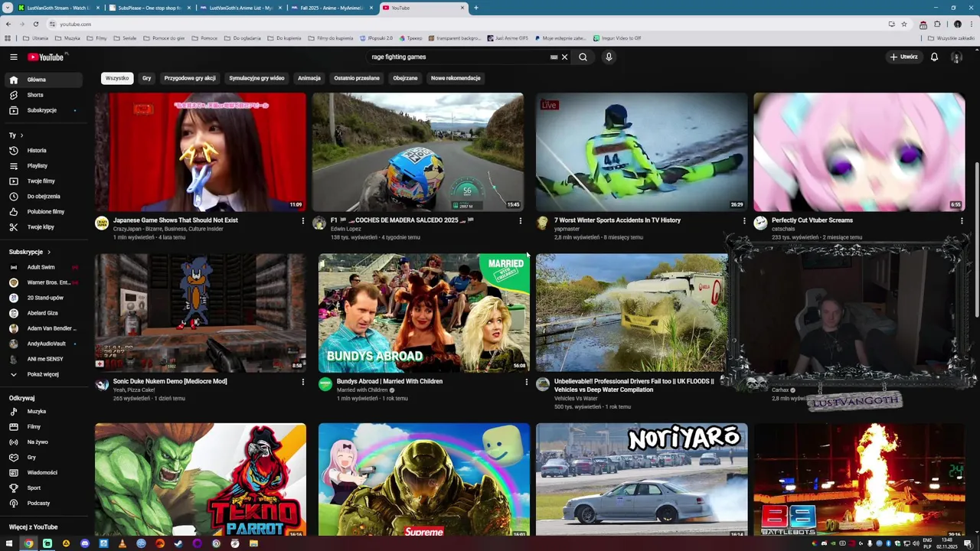Click the YouTube logo
The image size is (980, 551).
point(47,57)
